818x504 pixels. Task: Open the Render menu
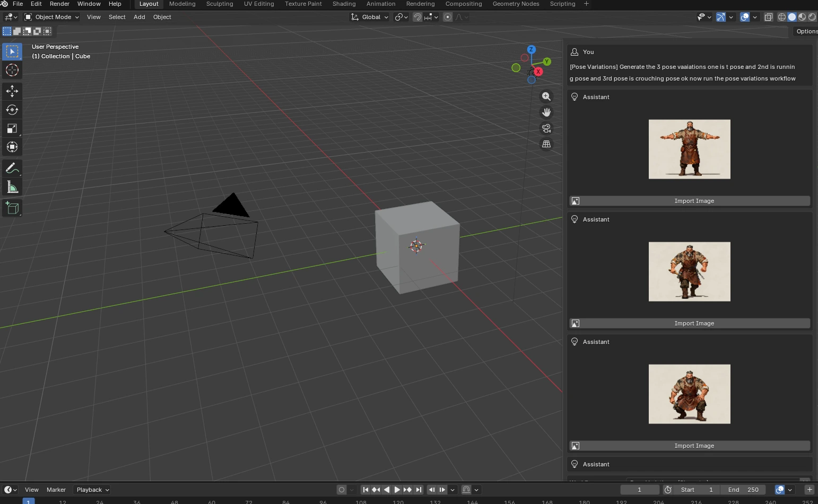click(x=59, y=4)
